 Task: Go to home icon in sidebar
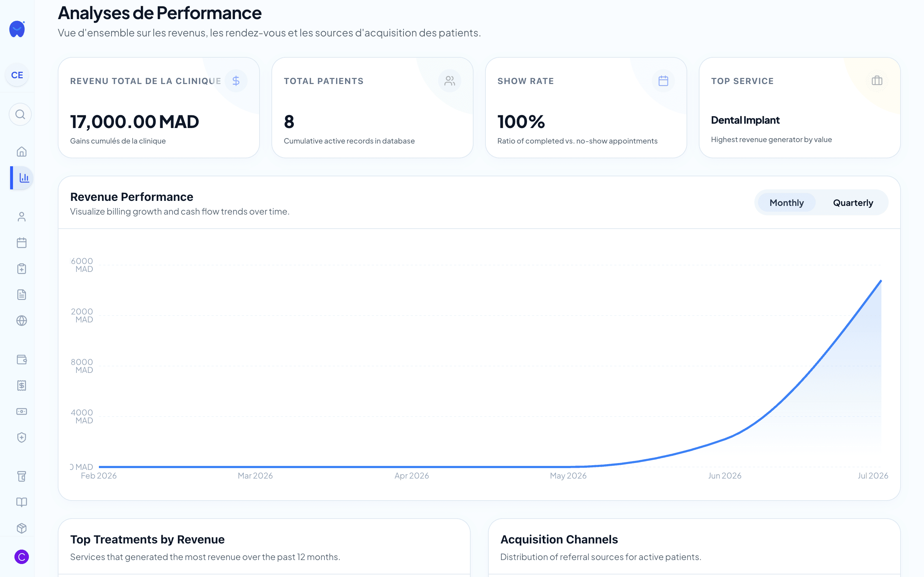[22, 152]
